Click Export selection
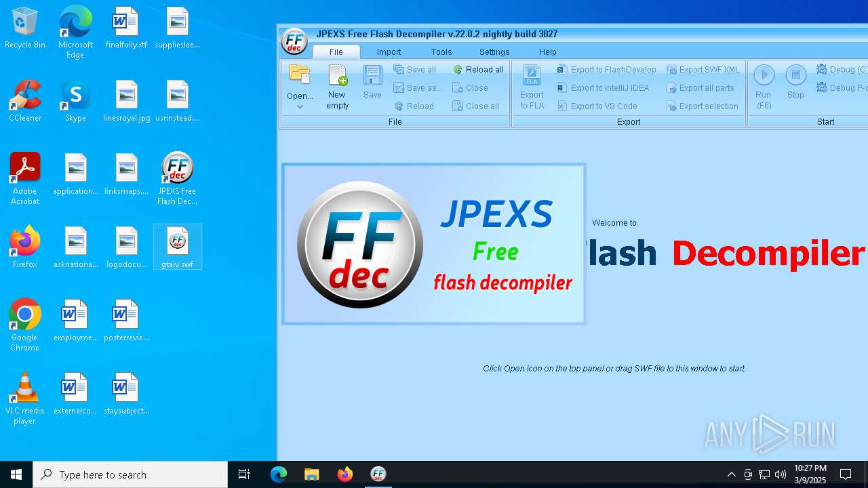Viewport: 868px width, 488px height. [703, 106]
